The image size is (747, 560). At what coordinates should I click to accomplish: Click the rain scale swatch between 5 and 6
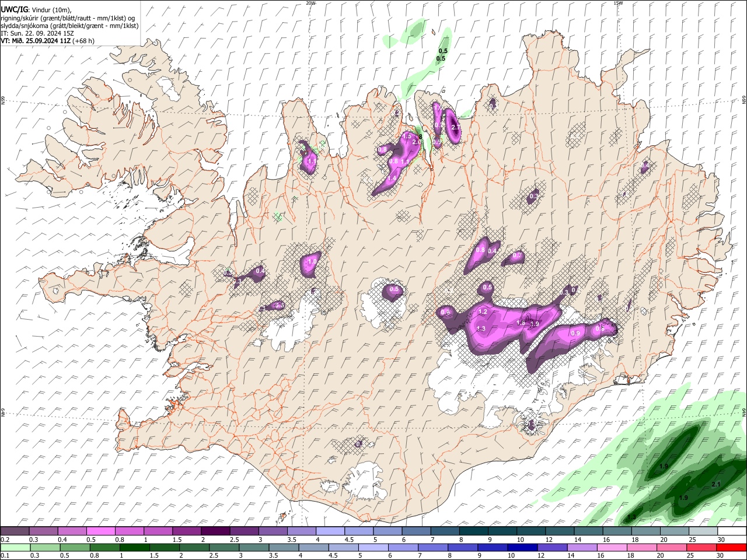372,547
